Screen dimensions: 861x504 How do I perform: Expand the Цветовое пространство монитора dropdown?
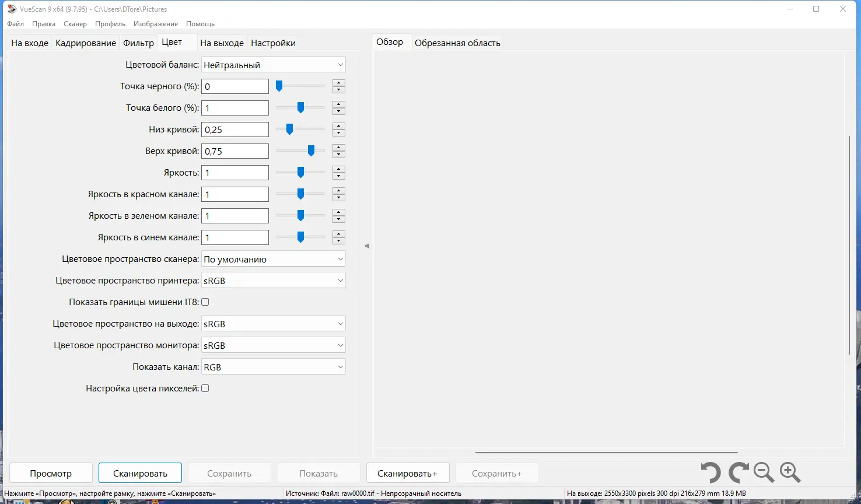coord(274,345)
